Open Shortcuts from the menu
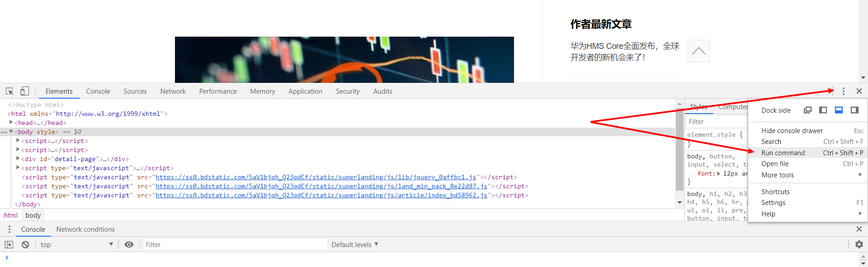This screenshot has height=267, width=868. (808, 192)
